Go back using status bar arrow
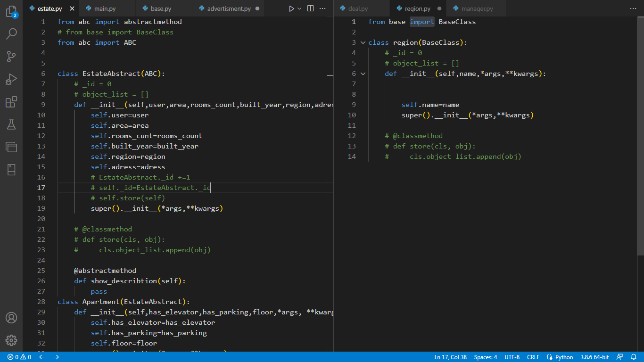Screen dimensions: 644x362 click(42, 357)
